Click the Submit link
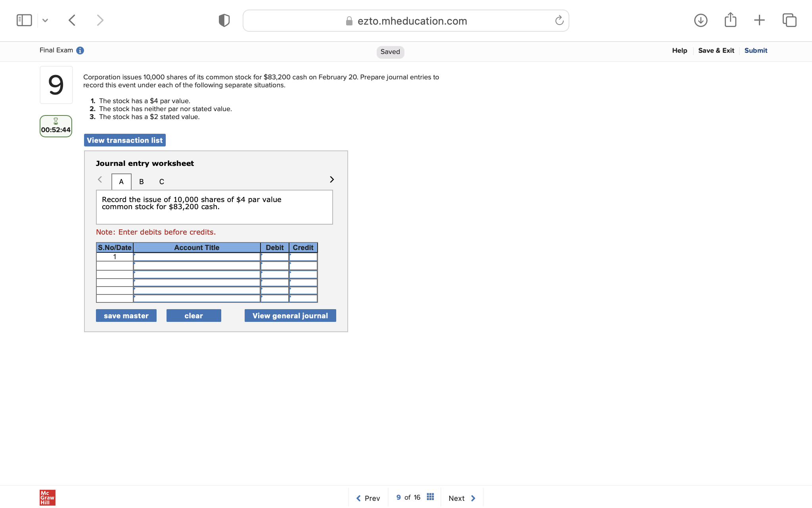 (755, 50)
